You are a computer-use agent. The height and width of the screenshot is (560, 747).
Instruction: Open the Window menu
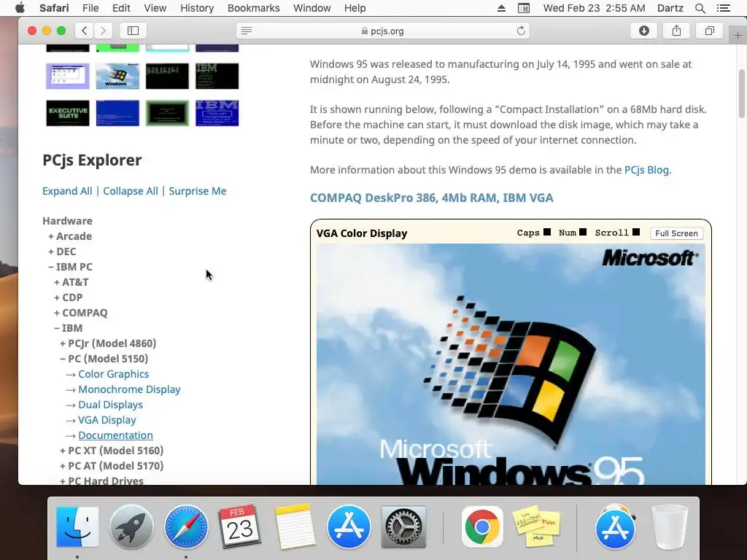311,8
